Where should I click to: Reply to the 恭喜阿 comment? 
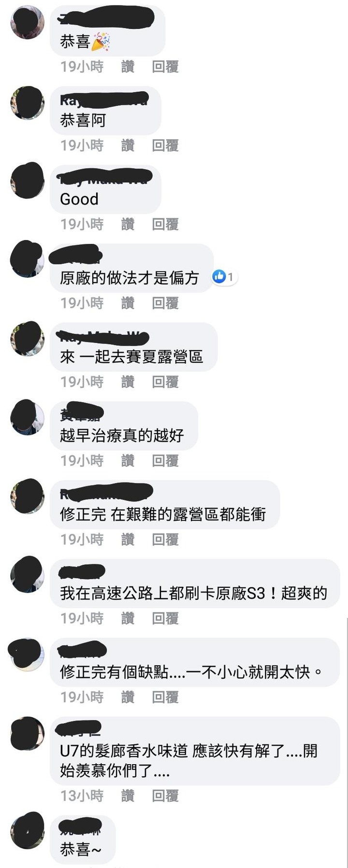click(x=165, y=145)
